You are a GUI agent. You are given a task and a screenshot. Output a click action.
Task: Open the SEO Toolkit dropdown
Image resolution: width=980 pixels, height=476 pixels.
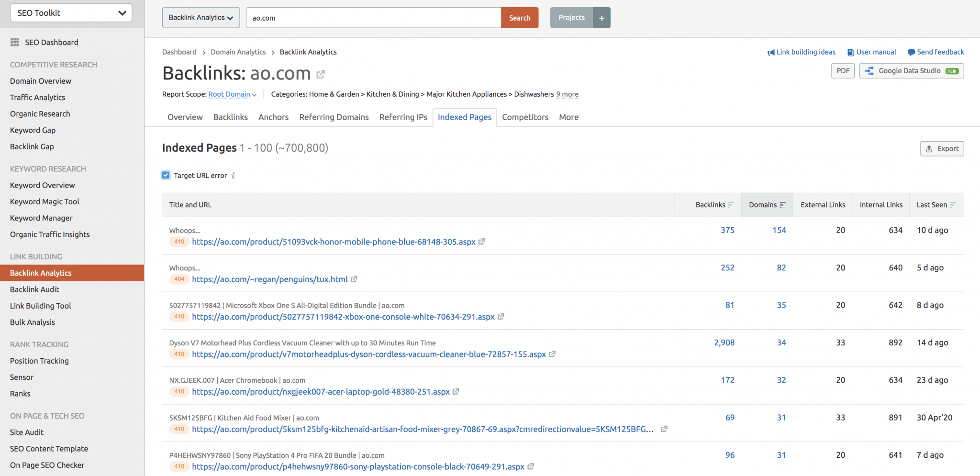click(x=71, y=13)
